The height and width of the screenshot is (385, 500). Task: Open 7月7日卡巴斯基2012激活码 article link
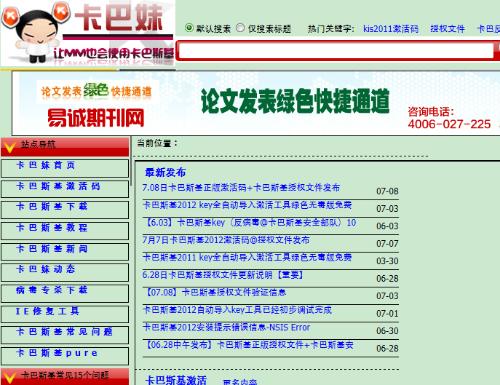pos(226,240)
